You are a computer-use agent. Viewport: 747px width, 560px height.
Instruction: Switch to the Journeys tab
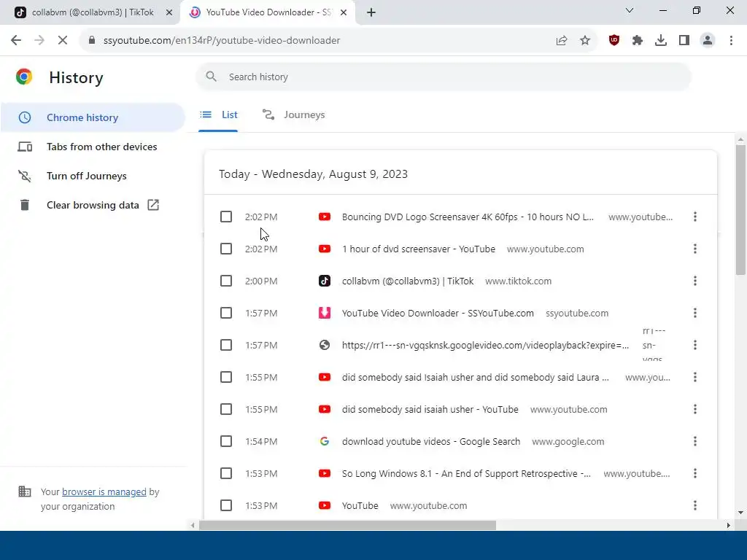coord(294,114)
